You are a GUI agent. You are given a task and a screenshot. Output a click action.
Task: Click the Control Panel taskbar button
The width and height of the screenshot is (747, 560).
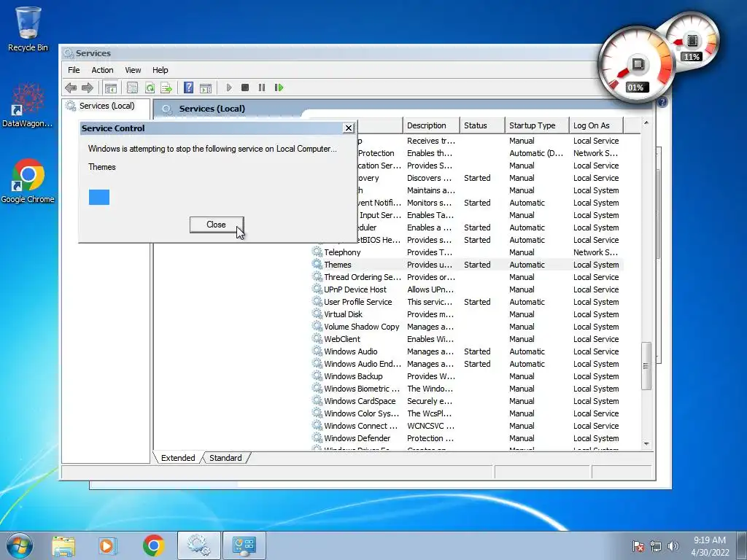pos(244,545)
